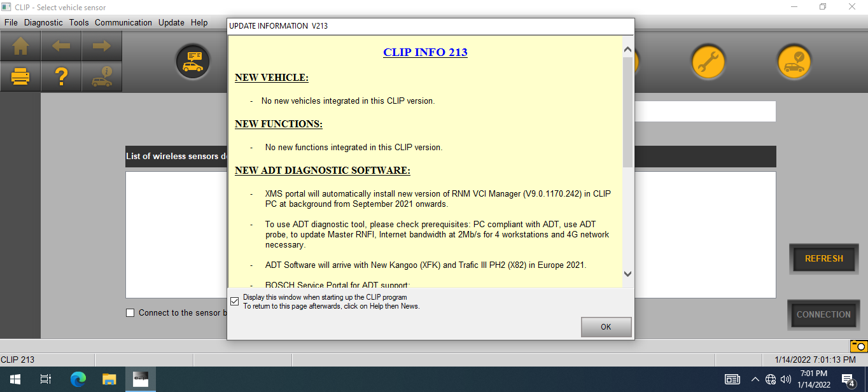Click the forward arrow navigation icon
868x392 pixels.
click(x=102, y=46)
